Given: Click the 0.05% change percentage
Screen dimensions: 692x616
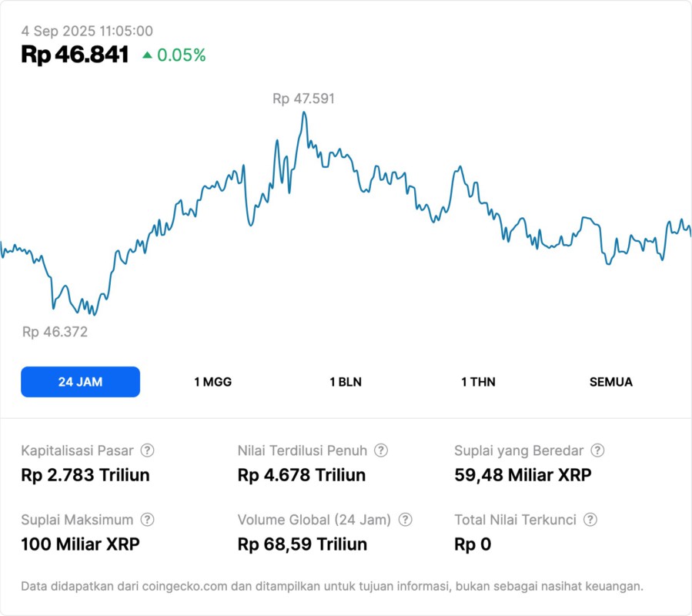Looking at the screenshot, I should pyautogui.click(x=182, y=55).
